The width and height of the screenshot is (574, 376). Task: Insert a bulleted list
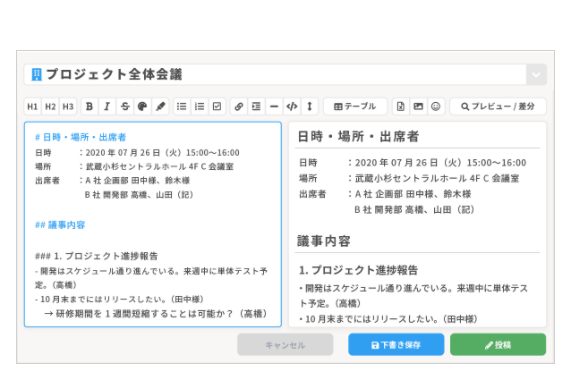click(182, 107)
